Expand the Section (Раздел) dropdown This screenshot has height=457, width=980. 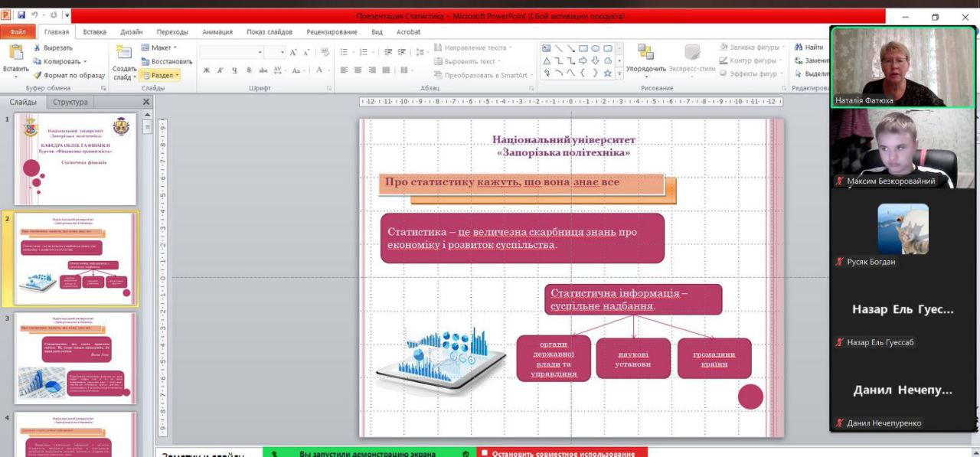[x=161, y=75]
